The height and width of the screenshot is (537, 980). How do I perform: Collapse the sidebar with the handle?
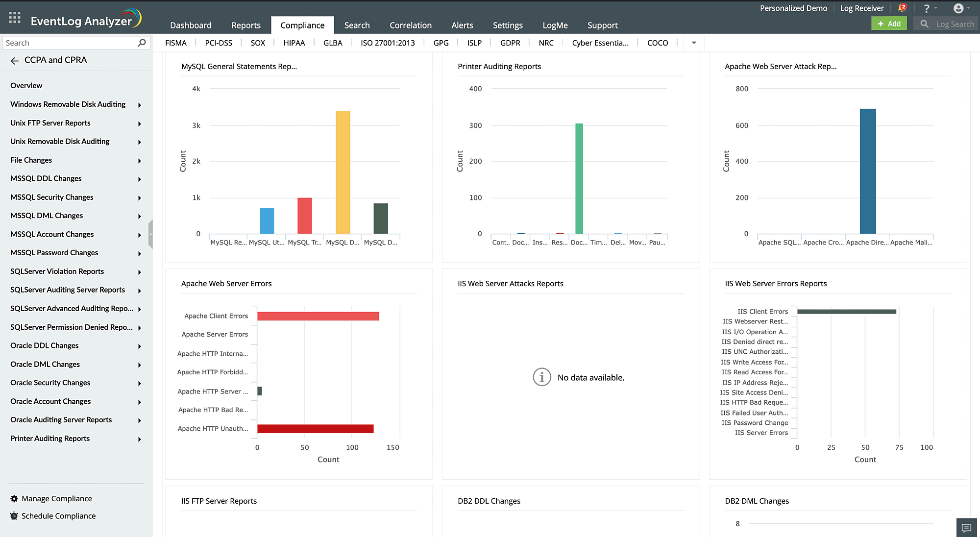(x=150, y=234)
